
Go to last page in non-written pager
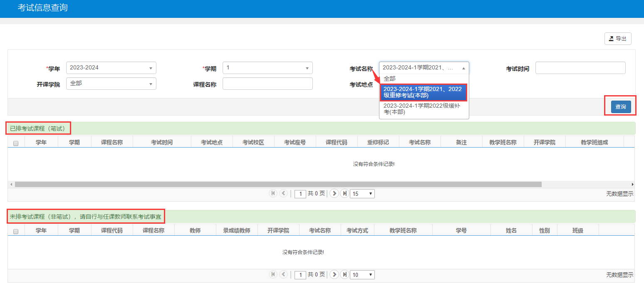pos(344,274)
